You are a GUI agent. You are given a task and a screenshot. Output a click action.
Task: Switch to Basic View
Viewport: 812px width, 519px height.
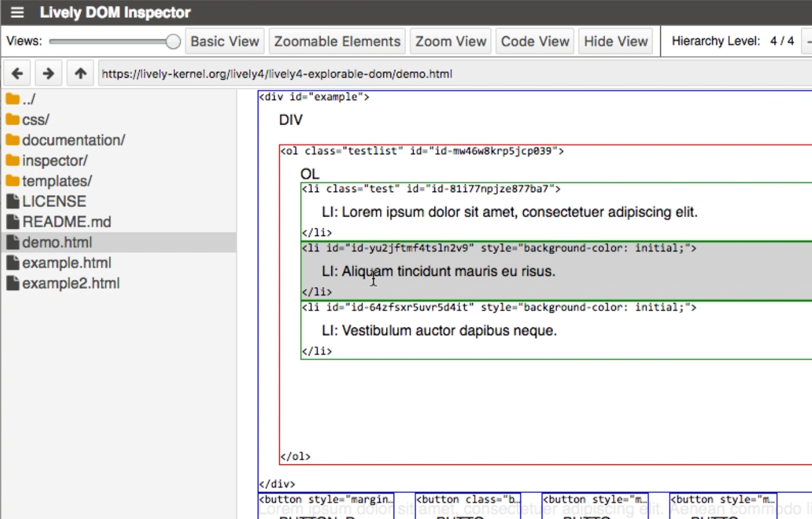click(225, 42)
